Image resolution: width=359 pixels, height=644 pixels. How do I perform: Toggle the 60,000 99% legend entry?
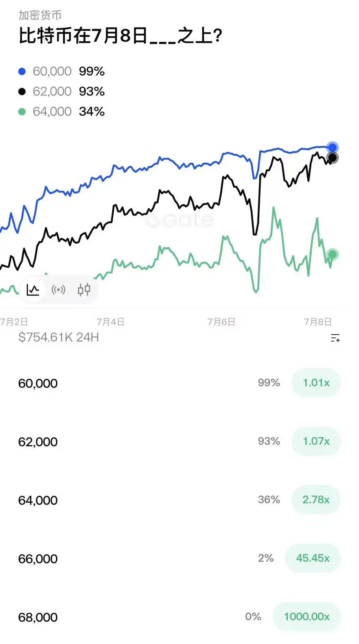click(x=62, y=72)
